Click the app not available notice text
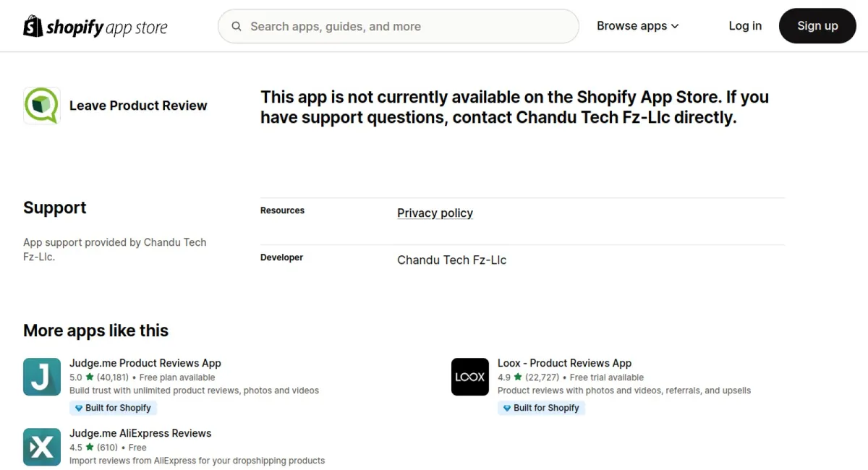Viewport: 868px width, 470px height. click(514, 107)
